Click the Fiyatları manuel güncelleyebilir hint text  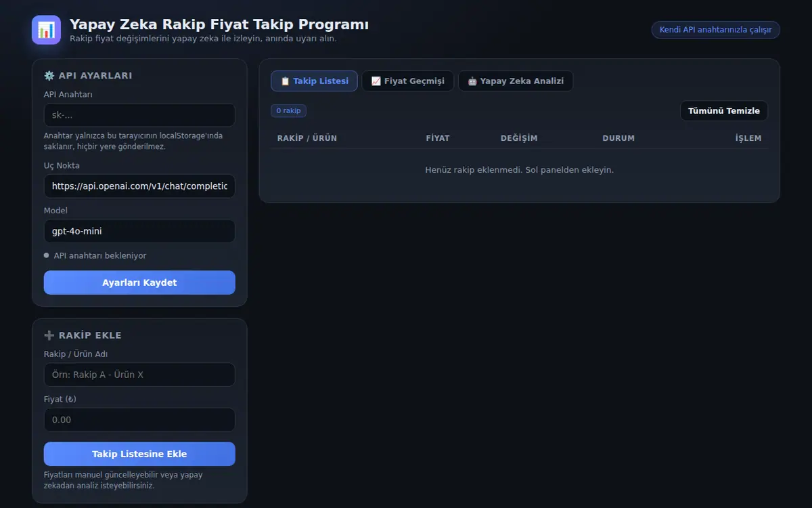click(x=123, y=480)
